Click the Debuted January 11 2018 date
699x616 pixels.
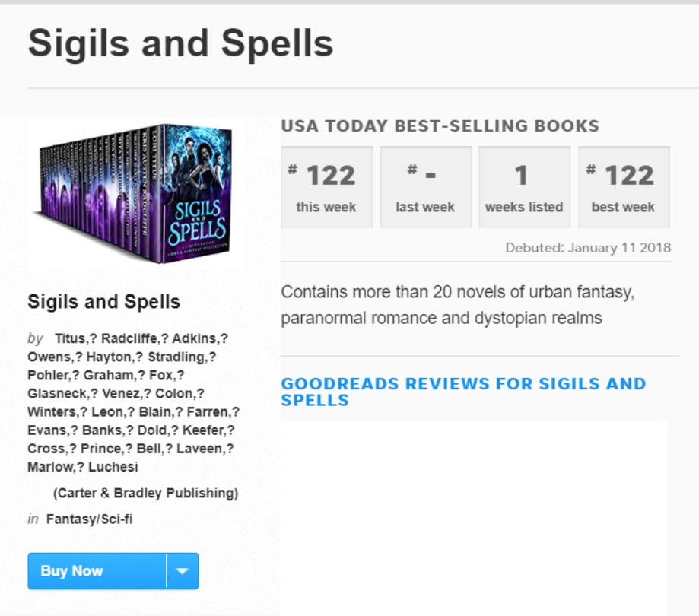pyautogui.click(x=588, y=248)
